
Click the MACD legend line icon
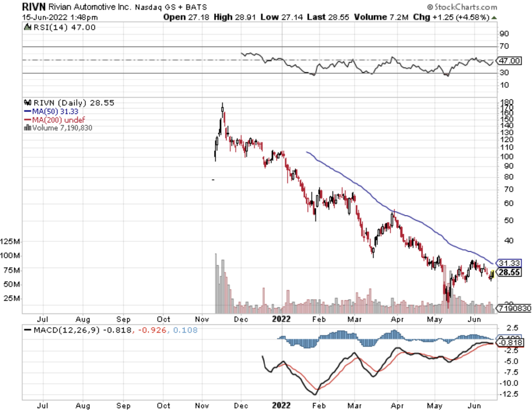coord(28,329)
